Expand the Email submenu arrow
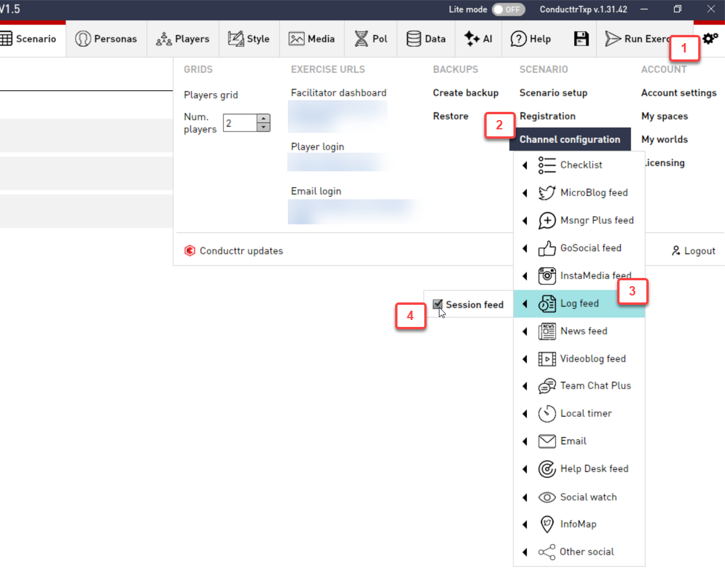Viewport: 725px width, 588px height. pos(525,441)
